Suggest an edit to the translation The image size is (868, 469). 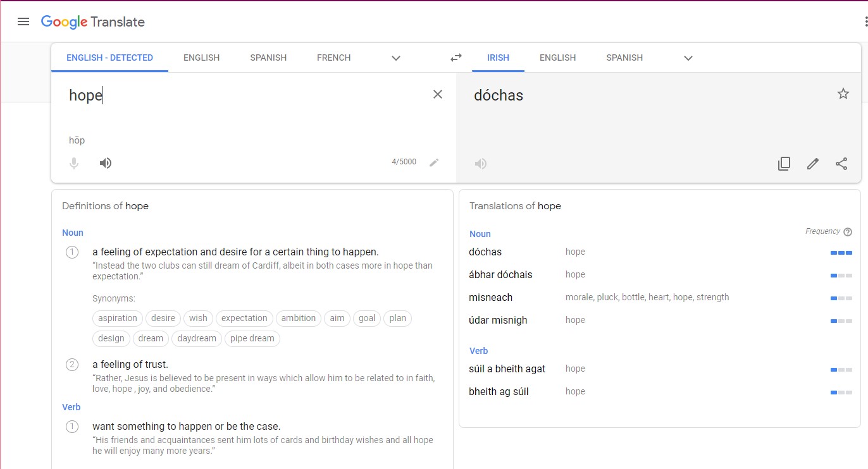813,164
